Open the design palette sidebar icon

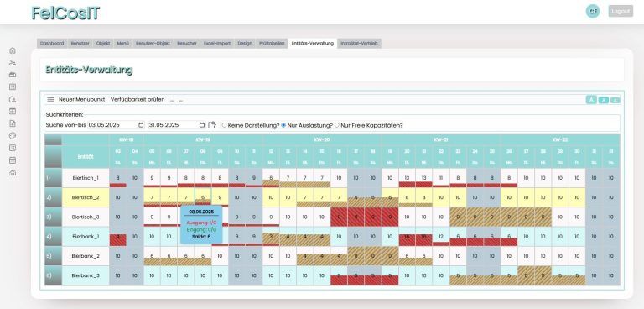tap(13, 136)
